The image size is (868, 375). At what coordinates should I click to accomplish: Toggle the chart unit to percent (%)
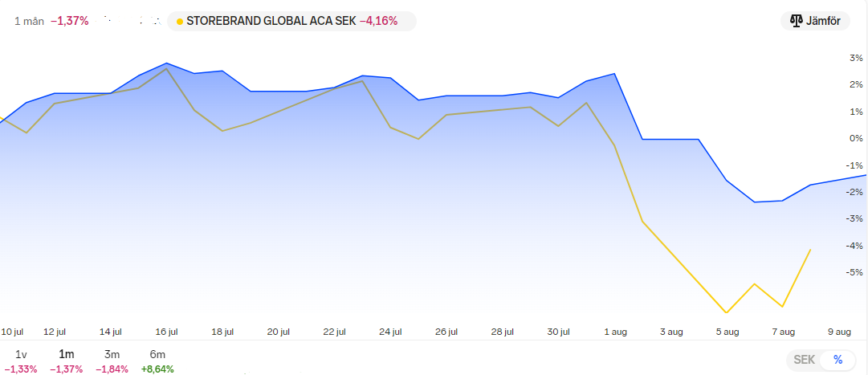pos(838,360)
